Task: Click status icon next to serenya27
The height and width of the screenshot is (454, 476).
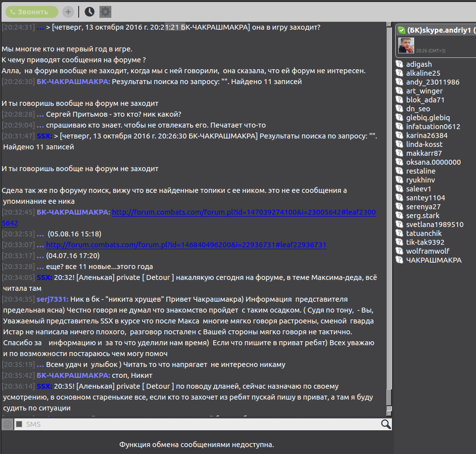Action: pyautogui.click(x=399, y=206)
